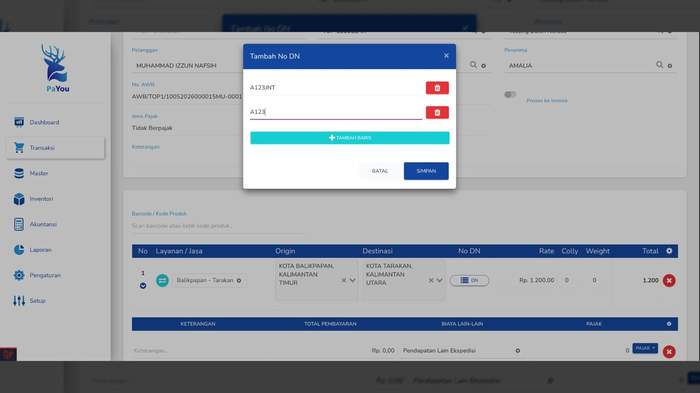Image resolution: width=700 pixels, height=393 pixels.
Task: Search customer with Pelanggan magnifier icon
Action: pyautogui.click(x=473, y=65)
